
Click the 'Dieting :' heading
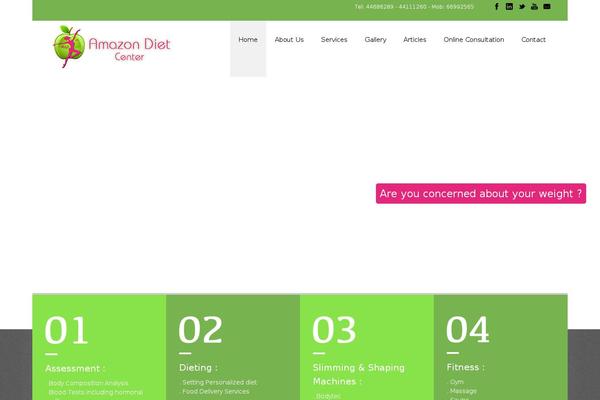click(198, 368)
